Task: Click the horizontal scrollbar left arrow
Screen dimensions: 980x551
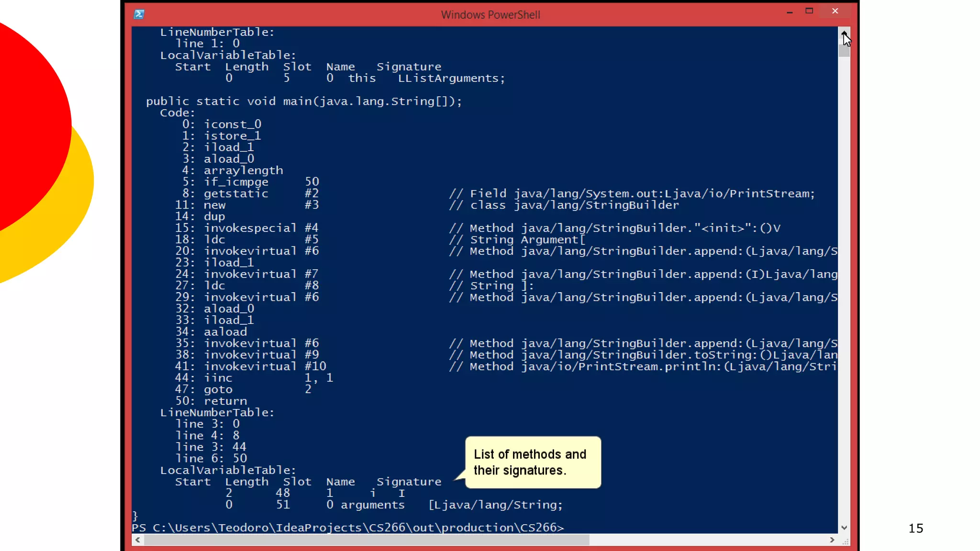Action: tap(138, 540)
